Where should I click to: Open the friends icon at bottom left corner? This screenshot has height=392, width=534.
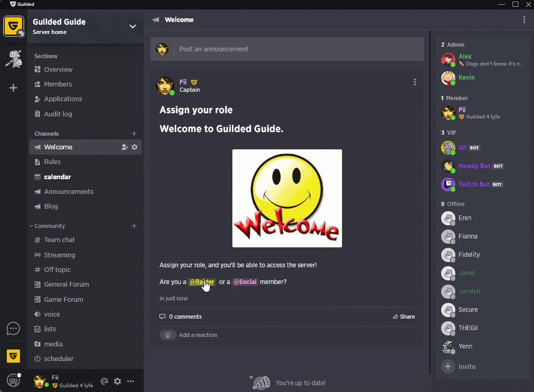13,380
